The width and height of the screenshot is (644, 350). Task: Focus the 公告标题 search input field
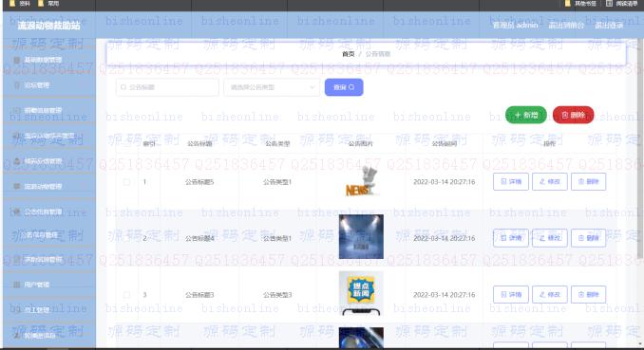pyautogui.click(x=167, y=87)
